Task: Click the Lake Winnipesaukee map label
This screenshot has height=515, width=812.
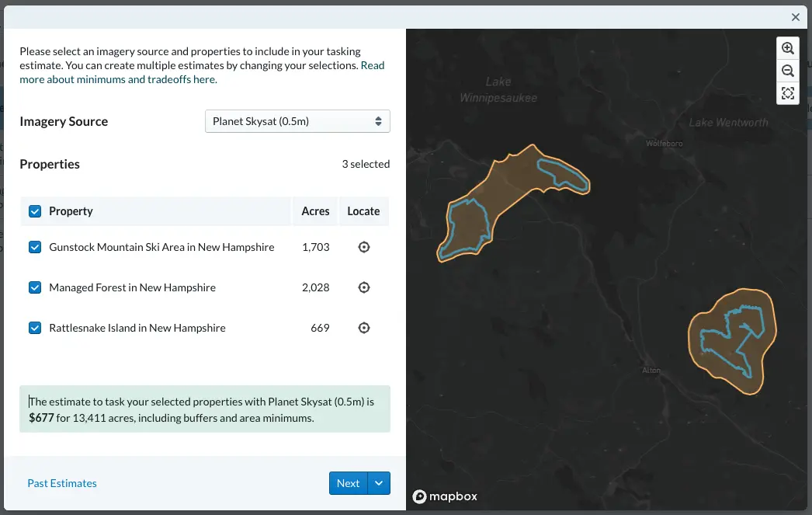Action: coord(498,89)
